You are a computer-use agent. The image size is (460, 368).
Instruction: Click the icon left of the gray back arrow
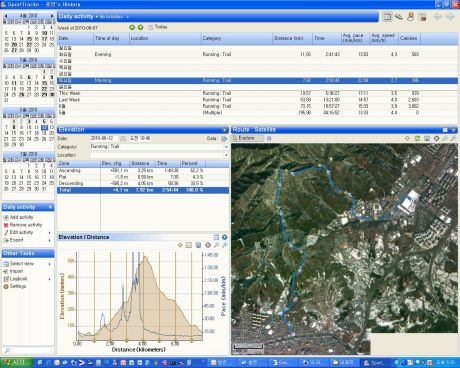(422, 16)
